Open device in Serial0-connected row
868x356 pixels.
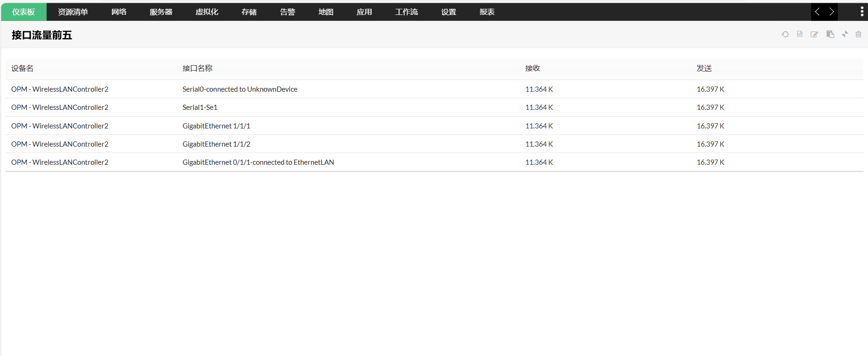pyautogui.click(x=60, y=89)
